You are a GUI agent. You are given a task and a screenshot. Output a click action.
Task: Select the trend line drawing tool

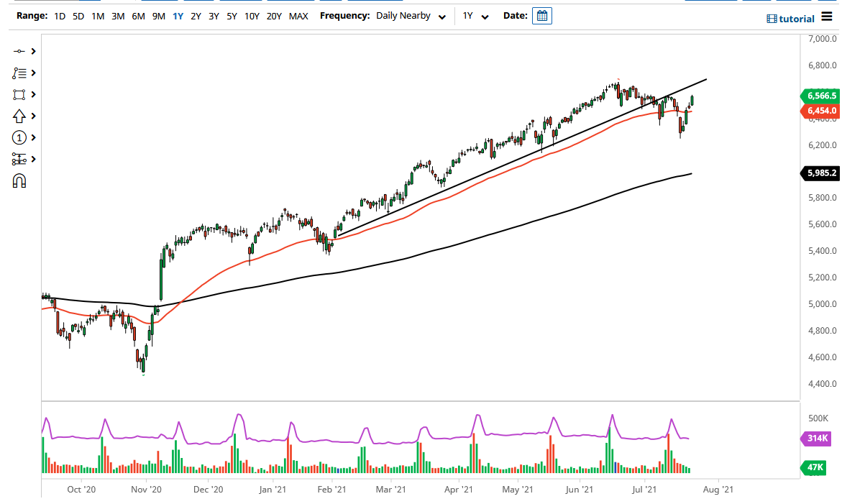(19, 51)
